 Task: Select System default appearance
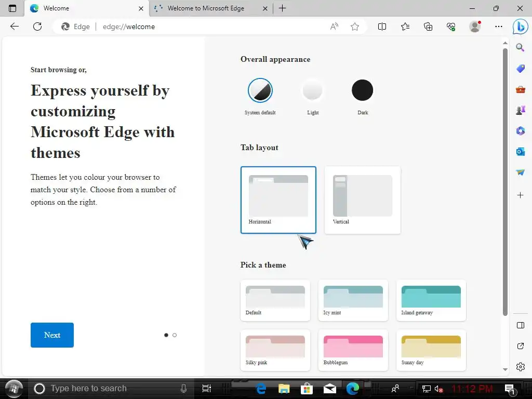tap(260, 90)
